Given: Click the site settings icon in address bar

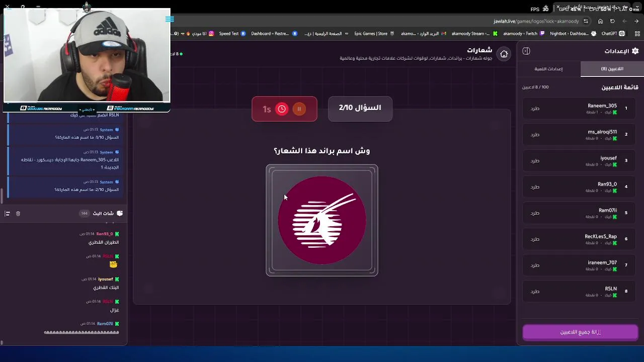Looking at the screenshot, I should (586, 21).
